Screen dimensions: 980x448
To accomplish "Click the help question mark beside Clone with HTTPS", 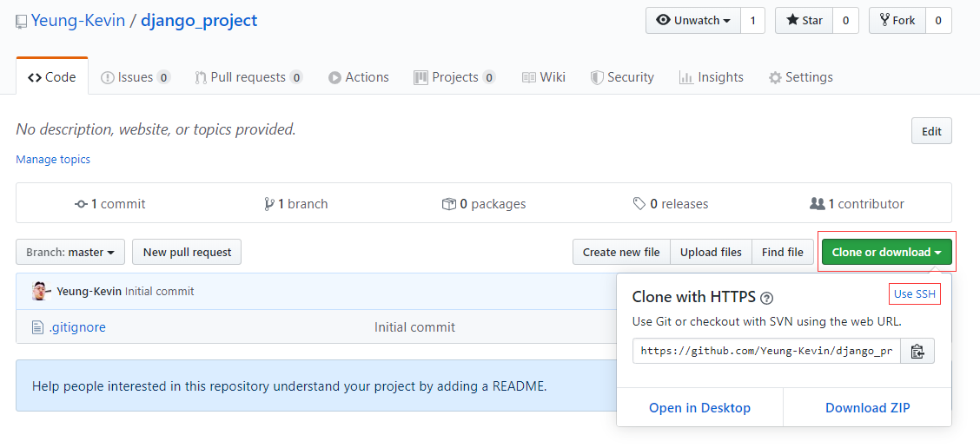I will pyautogui.click(x=767, y=298).
